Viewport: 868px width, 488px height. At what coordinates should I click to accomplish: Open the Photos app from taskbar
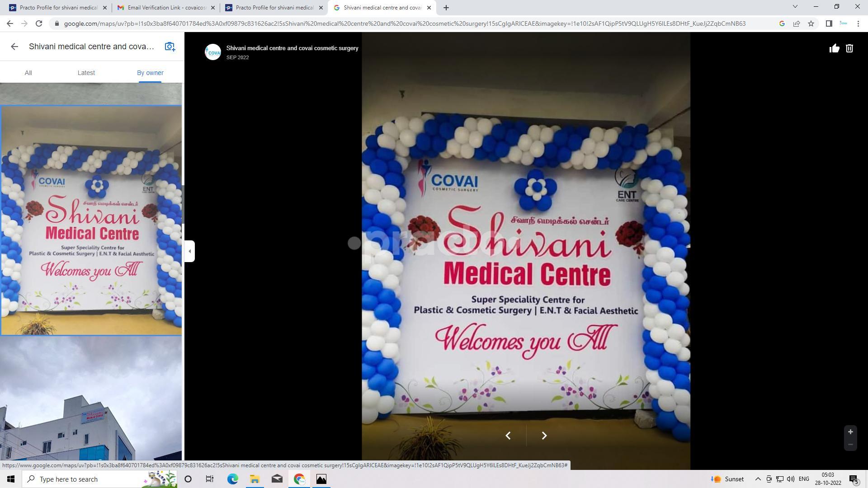pyautogui.click(x=321, y=479)
